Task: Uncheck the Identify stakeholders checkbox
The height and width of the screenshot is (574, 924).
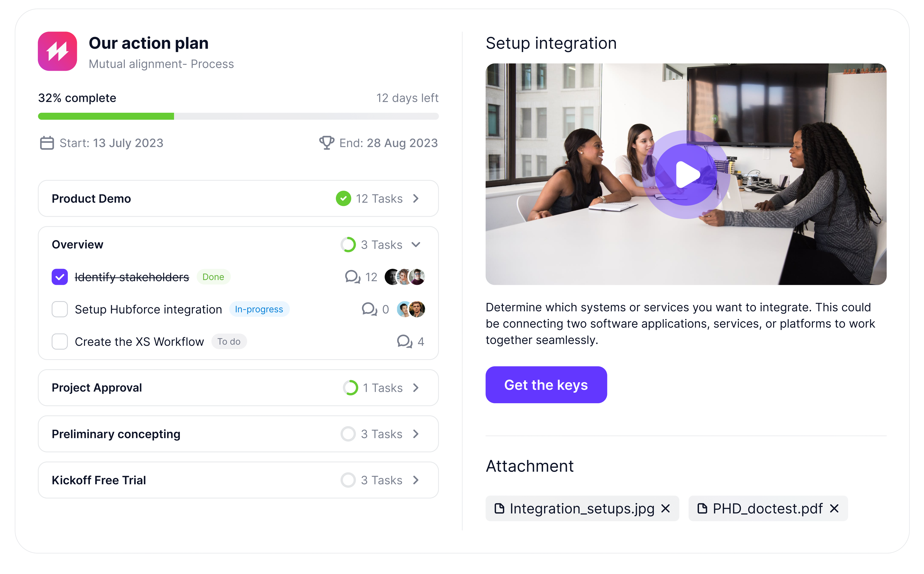Action: (60, 277)
